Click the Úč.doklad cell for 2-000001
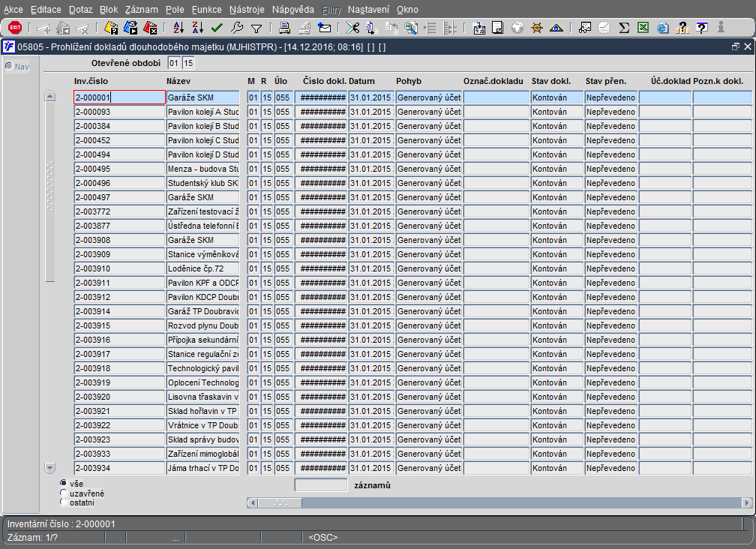Image resolution: width=756 pixels, height=549 pixels. tap(664, 97)
